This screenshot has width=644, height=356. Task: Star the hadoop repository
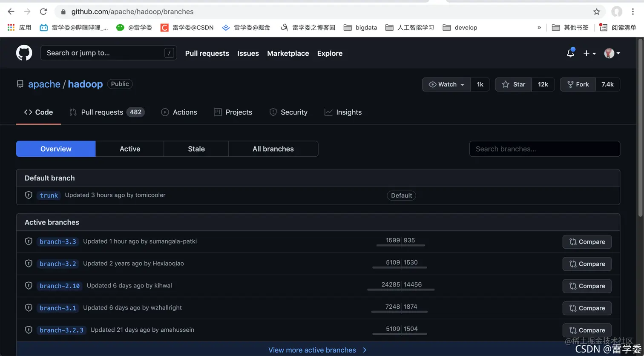point(513,84)
